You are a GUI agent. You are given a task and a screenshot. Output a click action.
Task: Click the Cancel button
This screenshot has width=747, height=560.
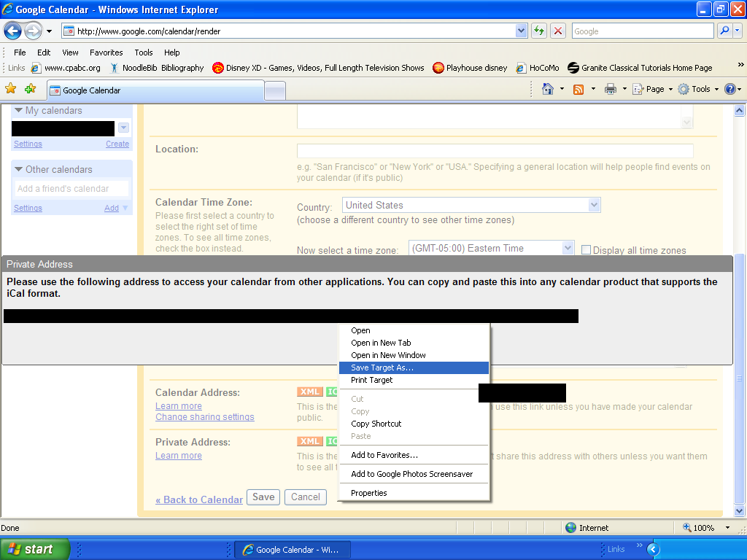tap(306, 497)
